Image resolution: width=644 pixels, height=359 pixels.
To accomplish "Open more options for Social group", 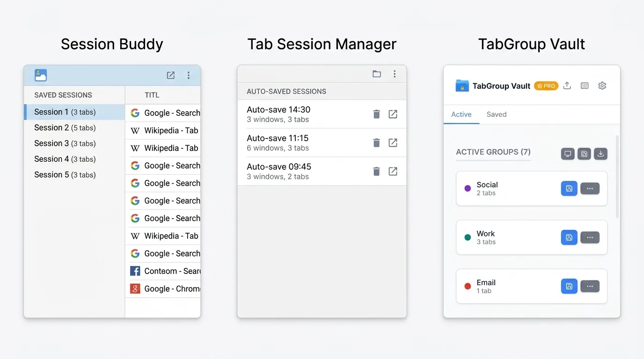I will click(x=590, y=188).
